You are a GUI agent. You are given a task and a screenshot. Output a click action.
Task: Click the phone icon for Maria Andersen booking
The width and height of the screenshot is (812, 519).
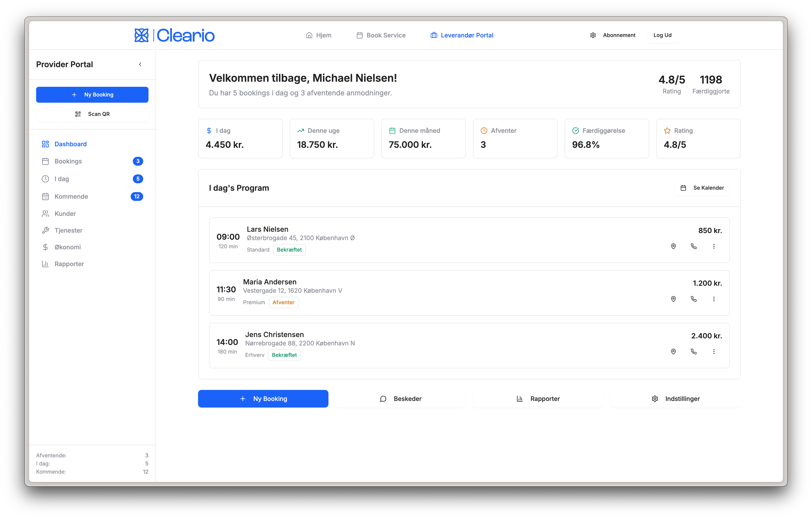point(693,299)
